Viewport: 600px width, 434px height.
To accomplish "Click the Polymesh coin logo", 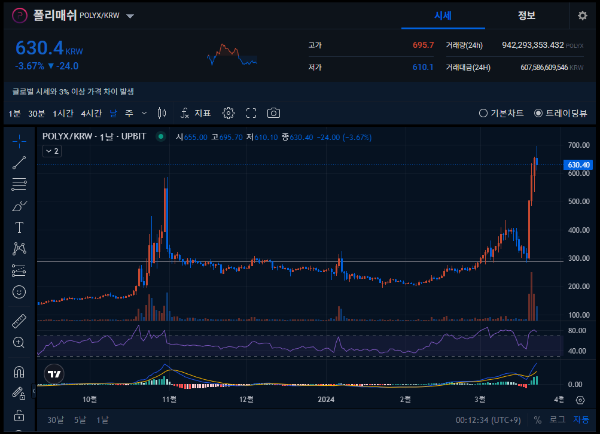I will click(x=20, y=16).
